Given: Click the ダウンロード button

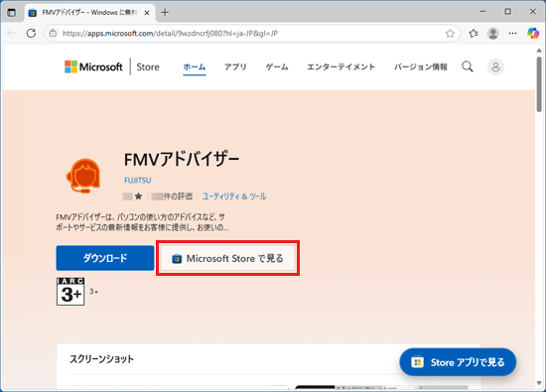Looking at the screenshot, I should coord(105,258).
